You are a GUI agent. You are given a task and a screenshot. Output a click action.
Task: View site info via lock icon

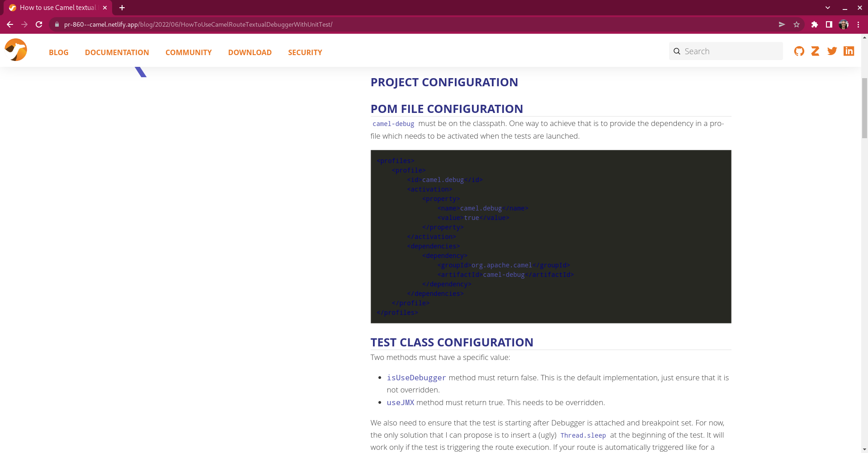click(x=57, y=24)
